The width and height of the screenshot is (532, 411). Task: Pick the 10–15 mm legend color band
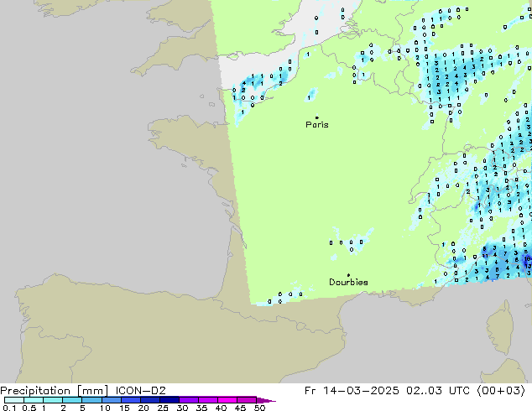point(112,400)
